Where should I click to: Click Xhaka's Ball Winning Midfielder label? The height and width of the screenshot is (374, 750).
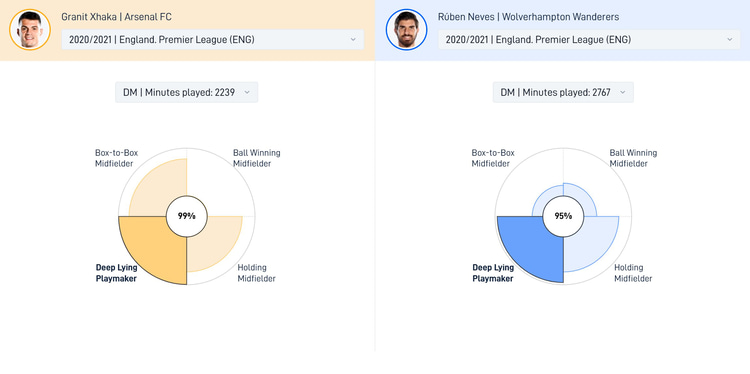coord(257,158)
